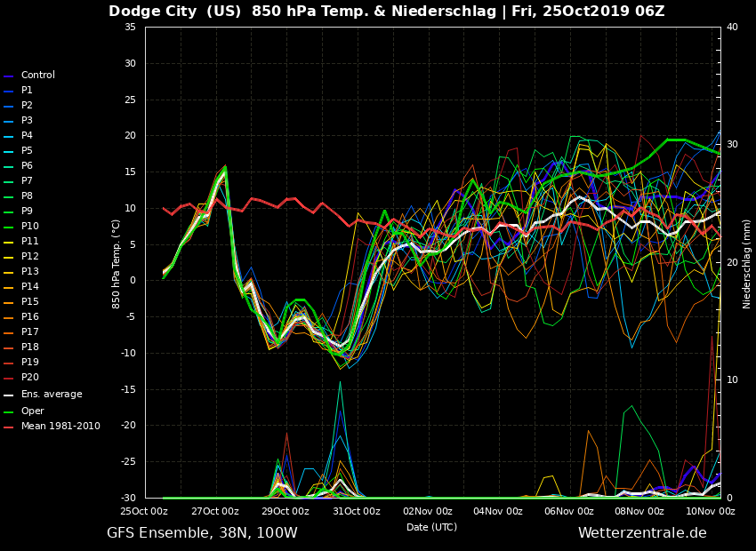Click the P8 legend label
756x551 pixels.
27,196
